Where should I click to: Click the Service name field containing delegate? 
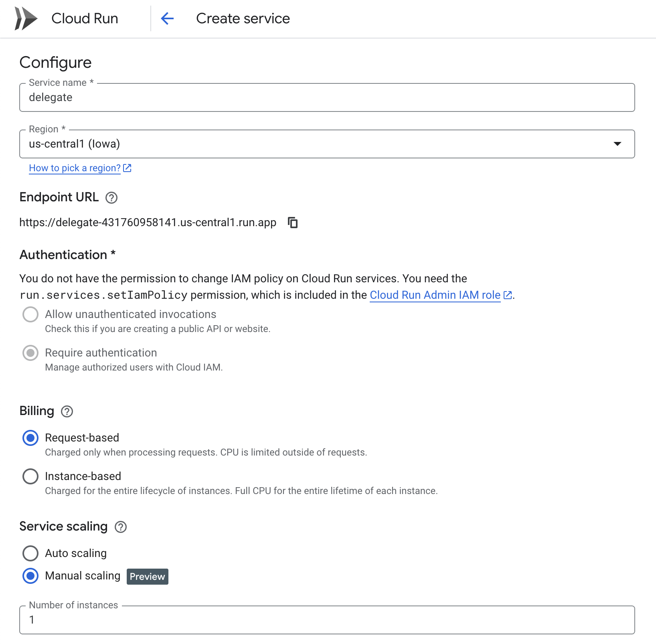click(327, 97)
